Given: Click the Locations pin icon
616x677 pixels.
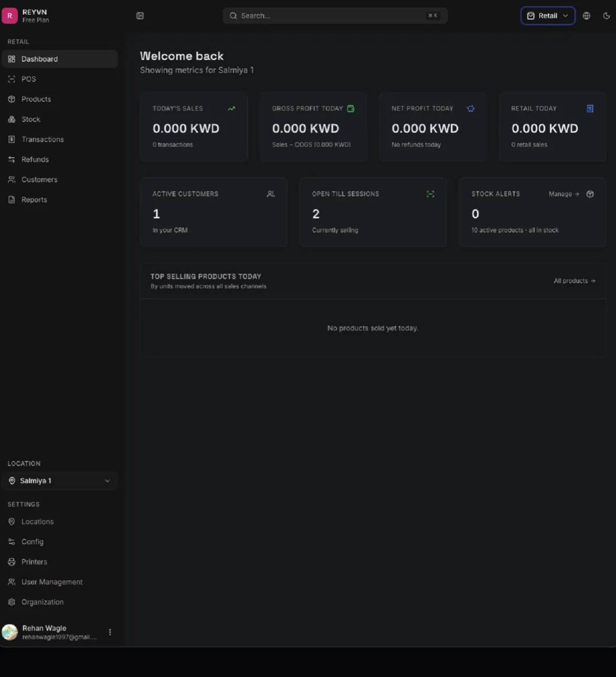Looking at the screenshot, I should (x=12, y=522).
